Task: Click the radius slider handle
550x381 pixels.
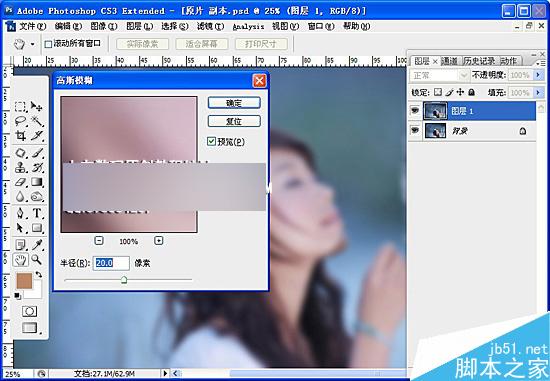Action: (x=124, y=280)
